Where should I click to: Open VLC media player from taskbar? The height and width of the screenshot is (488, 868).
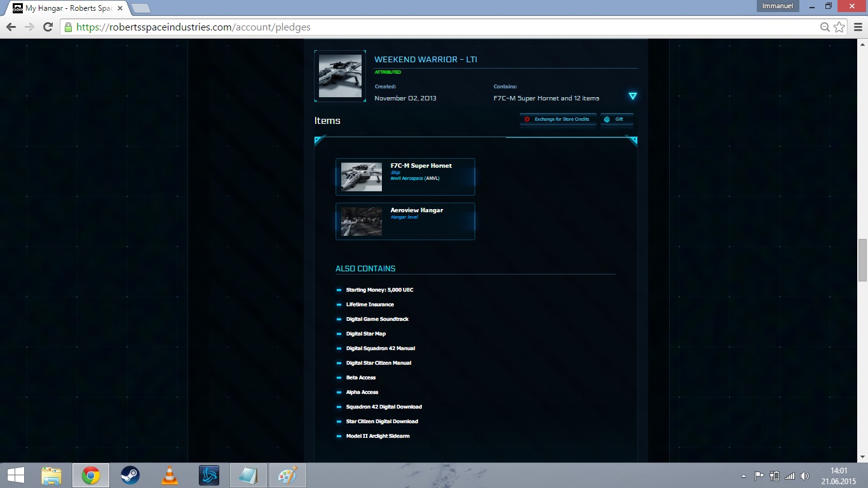[170, 475]
